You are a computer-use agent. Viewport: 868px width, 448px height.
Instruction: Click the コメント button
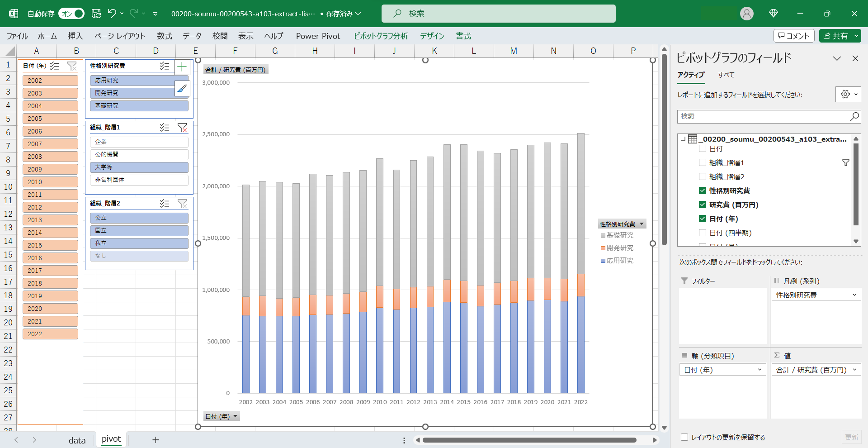[794, 36]
